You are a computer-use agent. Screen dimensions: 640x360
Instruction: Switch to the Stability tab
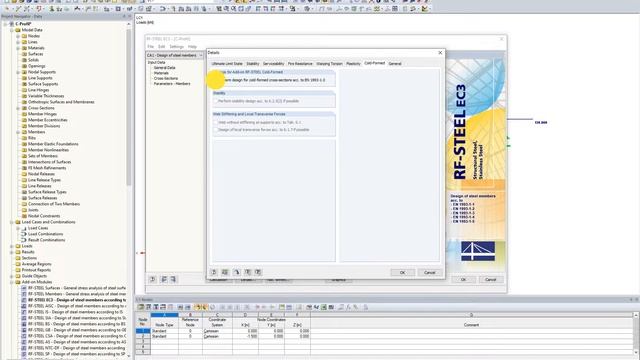coord(253,64)
